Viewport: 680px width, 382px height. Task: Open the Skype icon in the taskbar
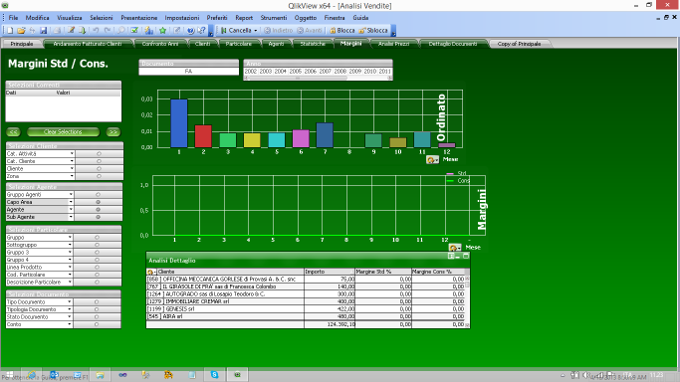point(215,375)
